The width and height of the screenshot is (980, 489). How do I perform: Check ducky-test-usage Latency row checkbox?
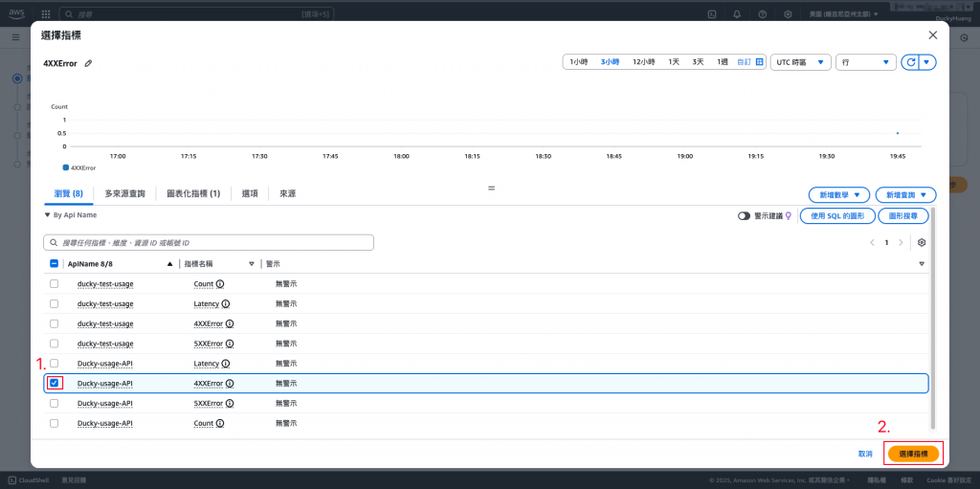pyautogui.click(x=54, y=304)
